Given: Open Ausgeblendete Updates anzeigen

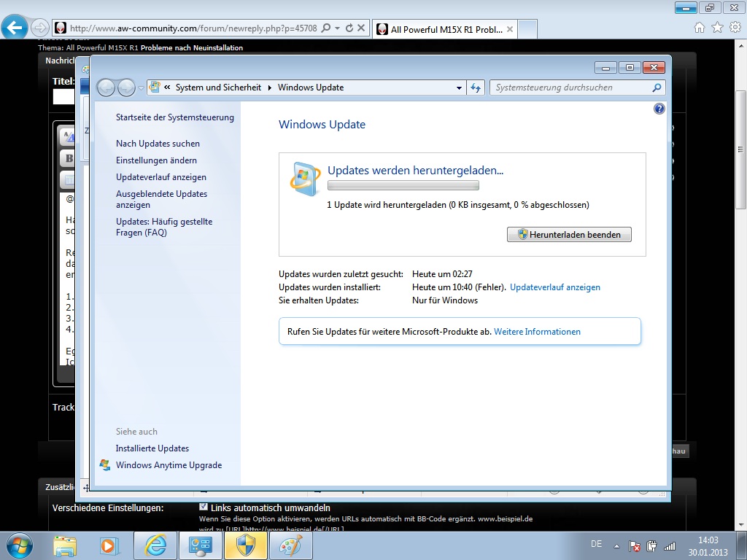Looking at the screenshot, I should pos(161,199).
